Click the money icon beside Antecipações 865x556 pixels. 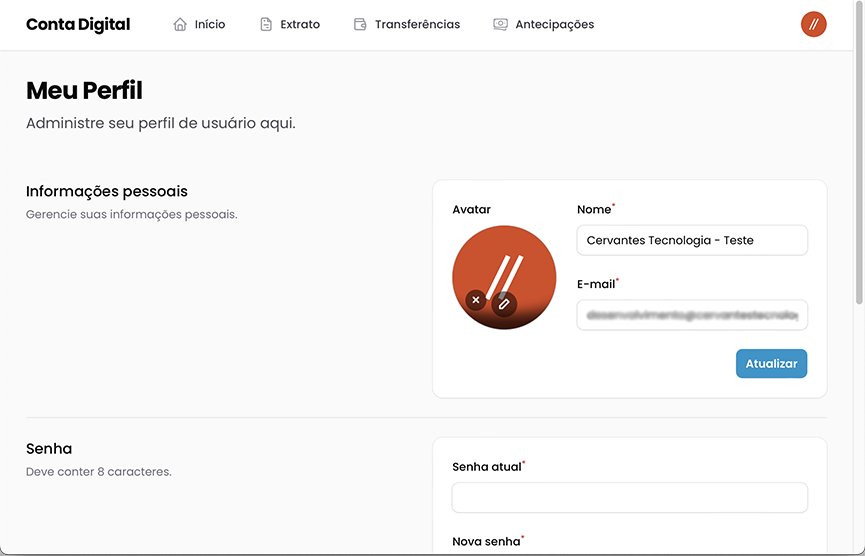coord(500,25)
